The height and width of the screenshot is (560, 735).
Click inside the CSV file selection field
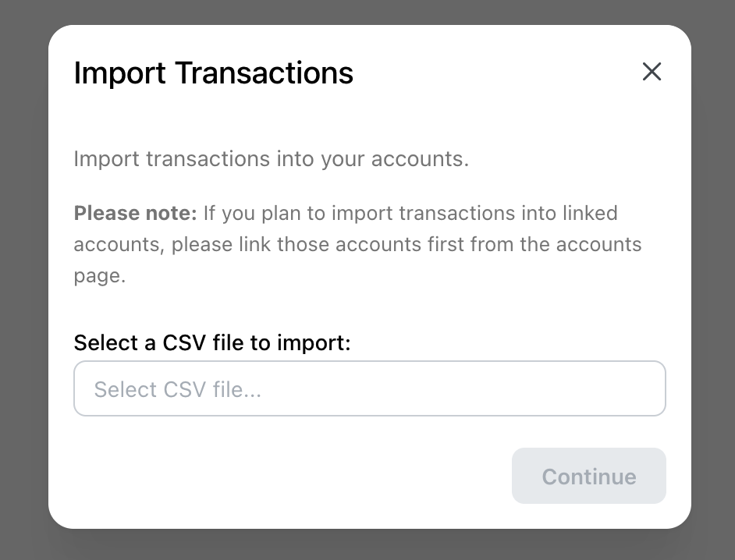point(370,388)
